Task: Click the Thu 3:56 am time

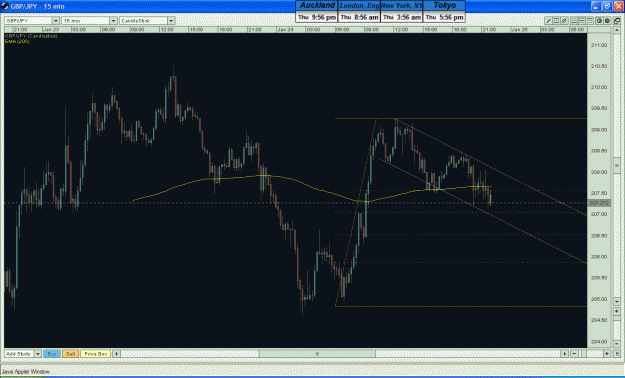Action: click(401, 17)
